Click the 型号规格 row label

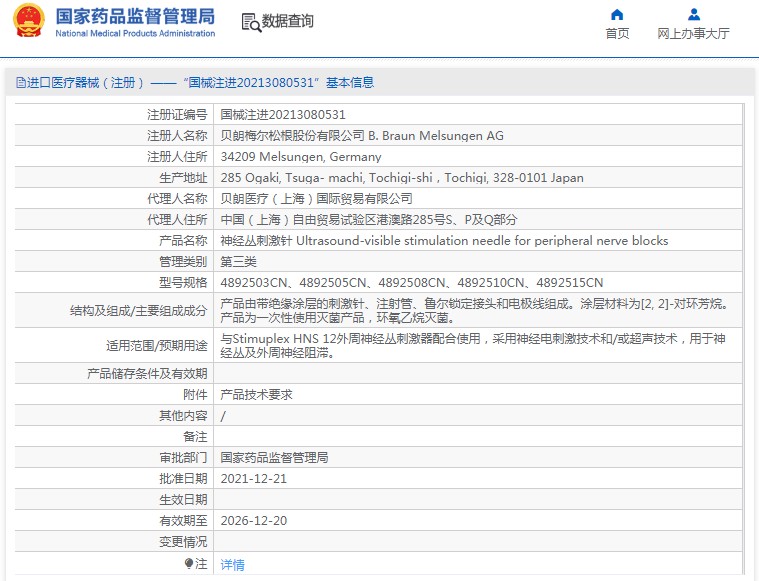tap(183, 283)
